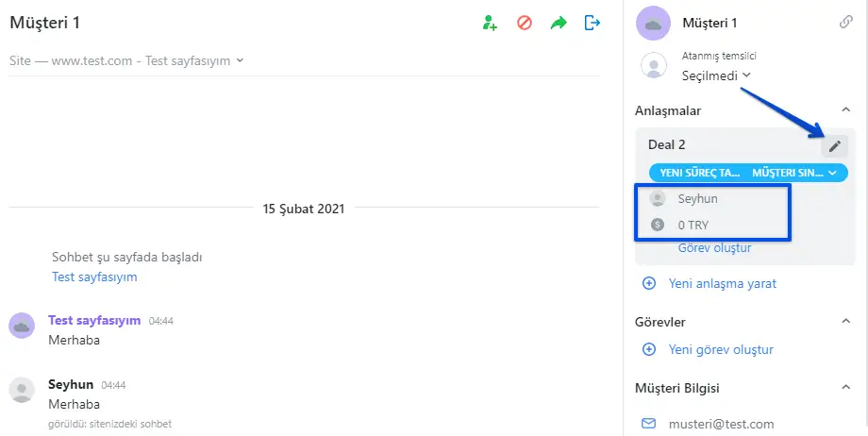Screen dimensions: 868x436
Task: Click the bold Seyhun sender name in chat
Action: [71, 384]
